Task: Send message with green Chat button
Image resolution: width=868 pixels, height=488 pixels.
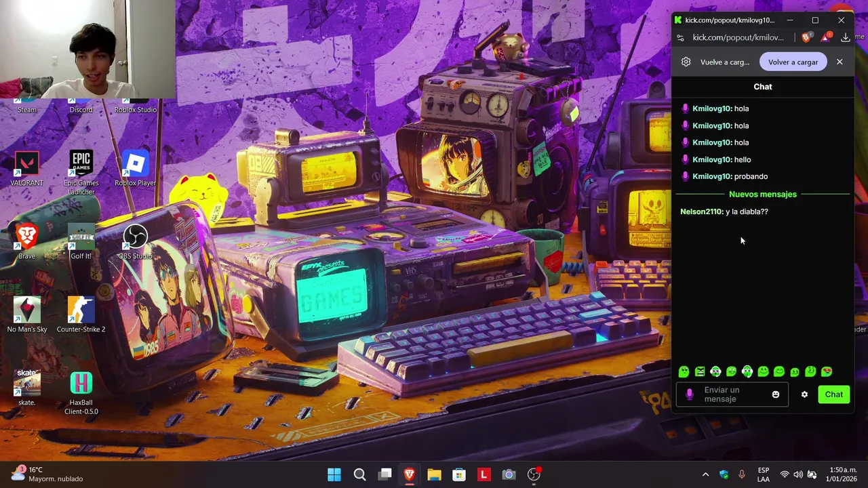Action: click(x=834, y=394)
